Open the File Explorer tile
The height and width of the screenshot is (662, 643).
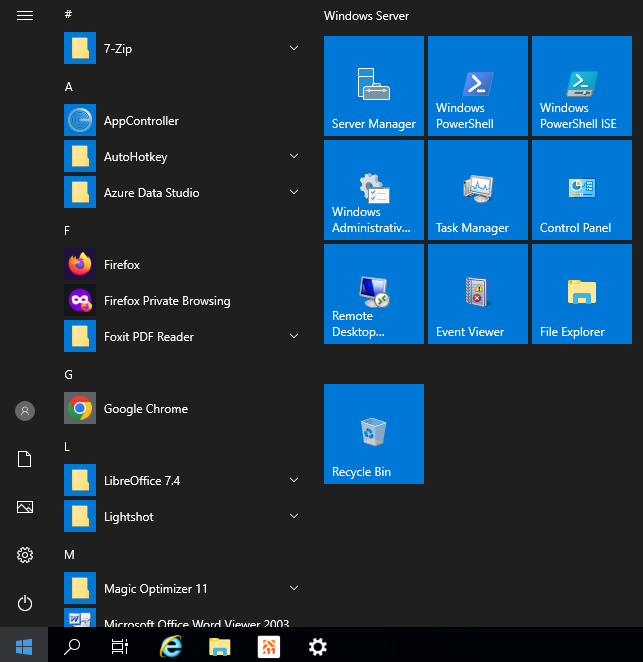[582, 294]
